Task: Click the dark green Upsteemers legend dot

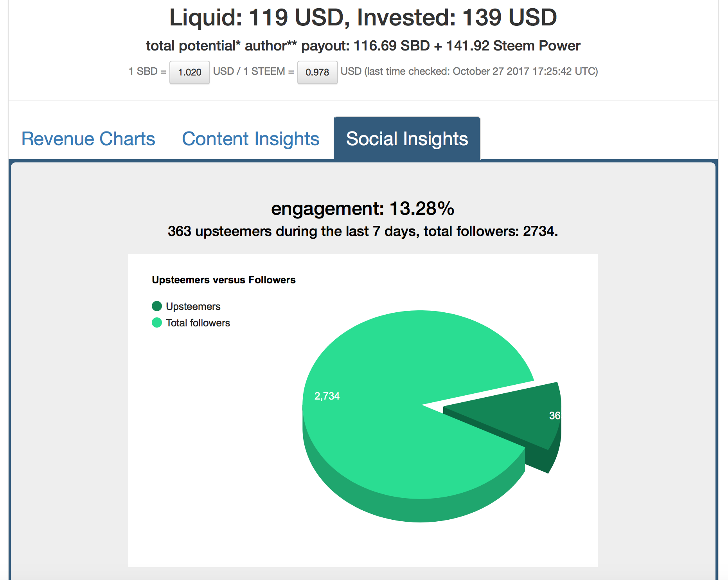Action: pyautogui.click(x=157, y=306)
